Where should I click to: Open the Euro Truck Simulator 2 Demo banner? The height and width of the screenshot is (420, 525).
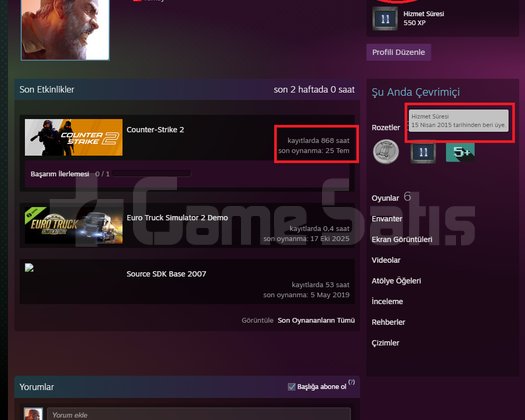pyautogui.click(x=74, y=225)
